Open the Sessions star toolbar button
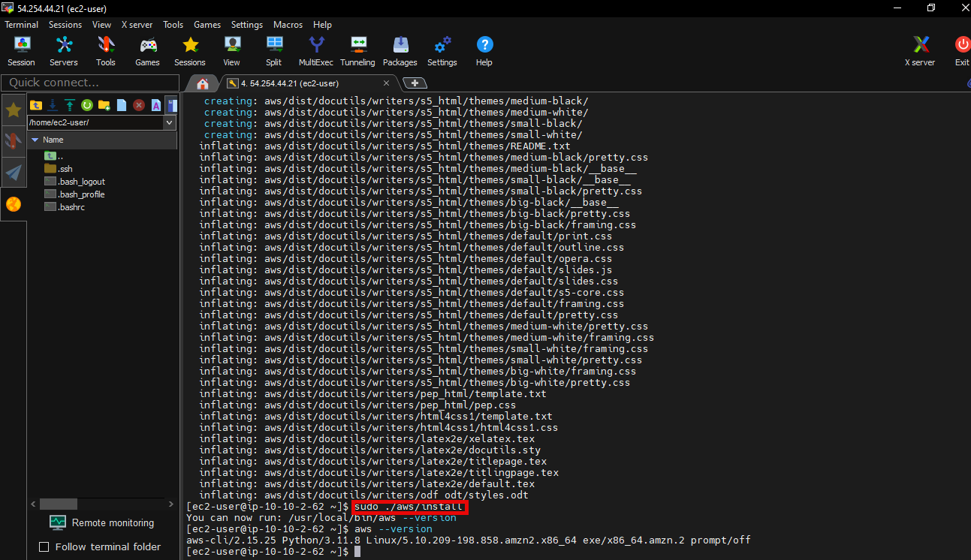Screen dimensions: 971x560 coord(190,51)
